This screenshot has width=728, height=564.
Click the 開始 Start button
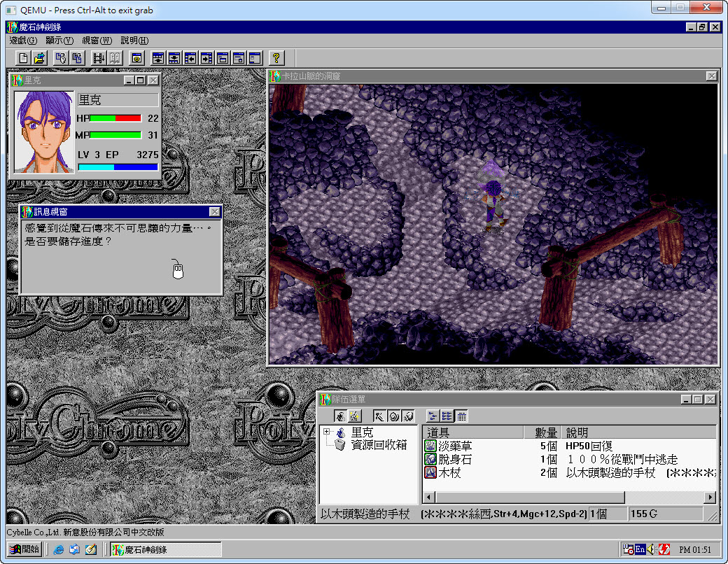pos(24,549)
